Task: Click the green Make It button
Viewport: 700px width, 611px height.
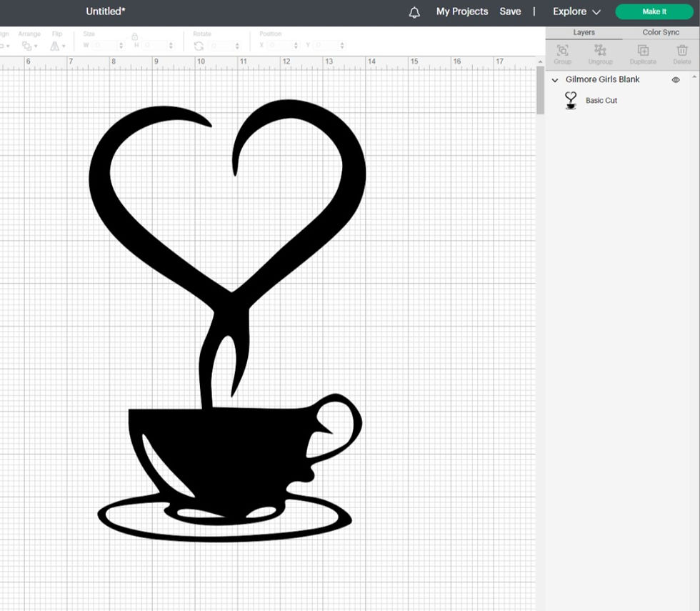Action: coord(654,11)
